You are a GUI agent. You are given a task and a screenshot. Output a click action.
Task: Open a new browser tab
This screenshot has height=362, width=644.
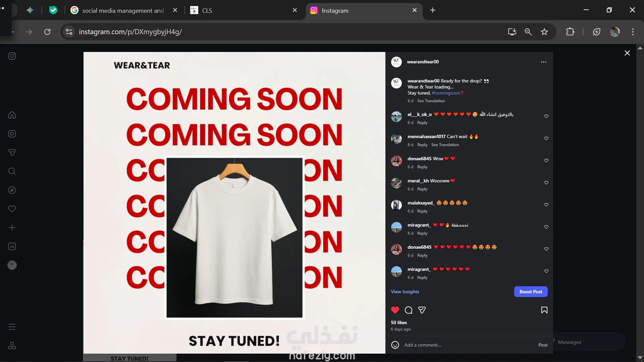coord(433,10)
